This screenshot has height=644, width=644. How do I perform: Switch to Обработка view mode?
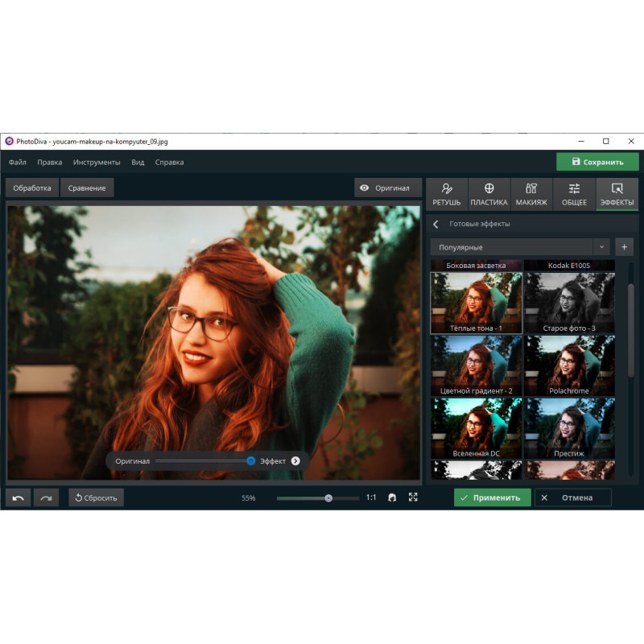click(x=32, y=188)
